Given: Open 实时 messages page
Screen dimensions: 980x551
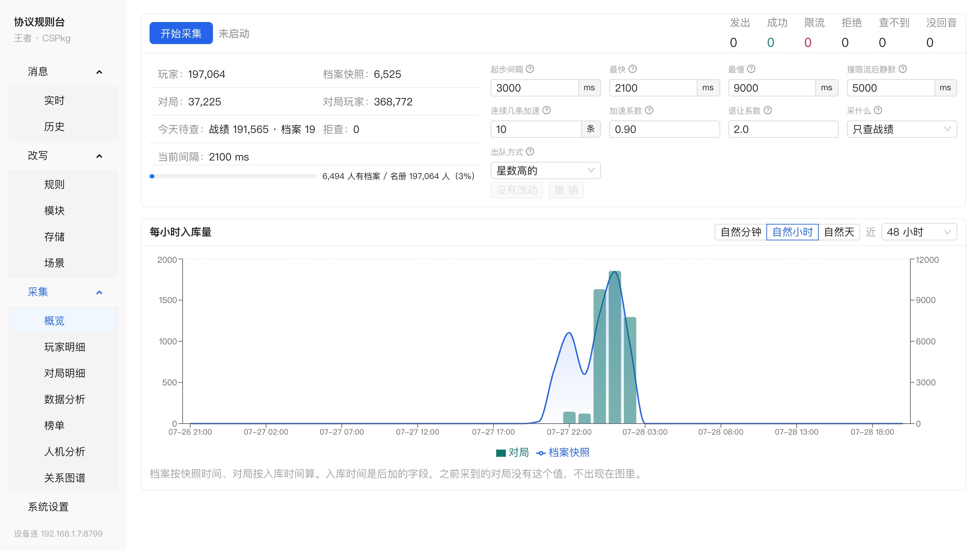Looking at the screenshot, I should 63,101.
